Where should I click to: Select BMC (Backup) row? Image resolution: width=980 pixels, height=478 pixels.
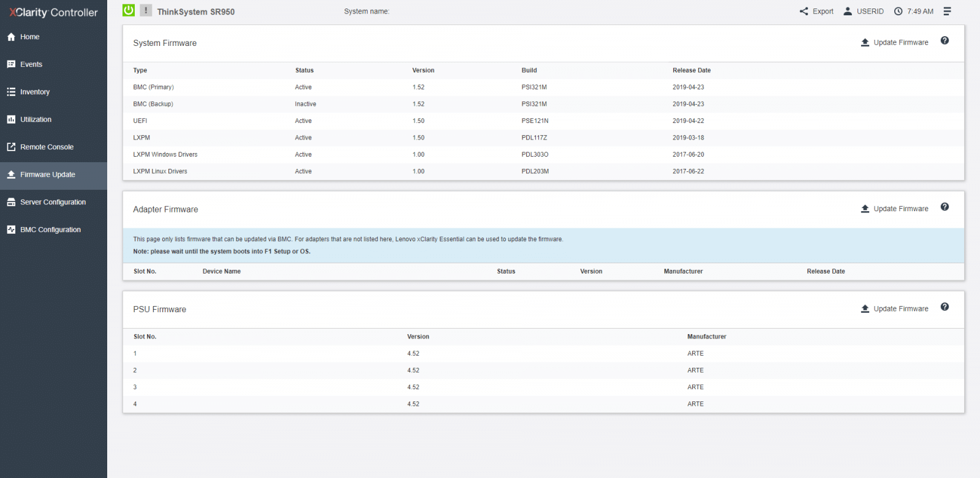pos(543,104)
